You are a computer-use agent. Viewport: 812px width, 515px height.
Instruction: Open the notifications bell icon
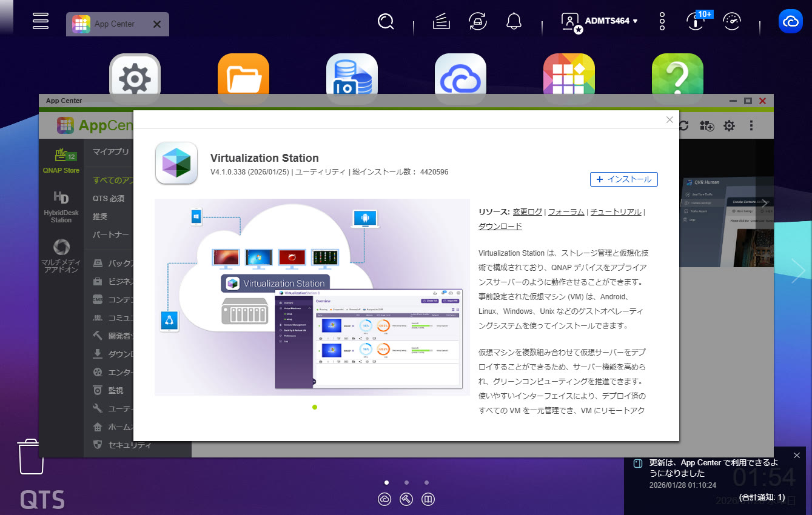pos(514,22)
